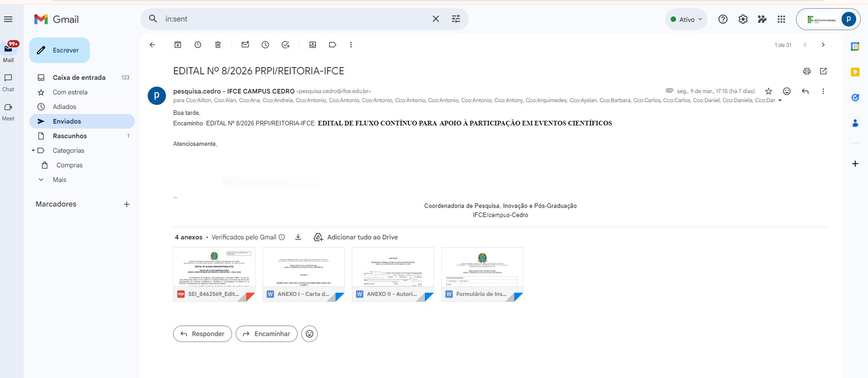Toggle the main menu hamburger
868x378 pixels.
click(8, 19)
